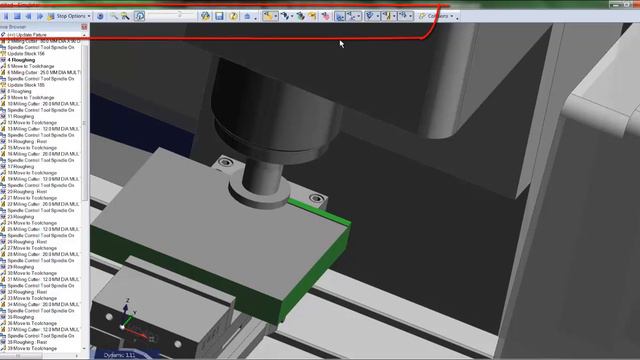640x360 pixels.
Task: Select '32 Roughing : Rest' operation
Action: tap(27, 292)
